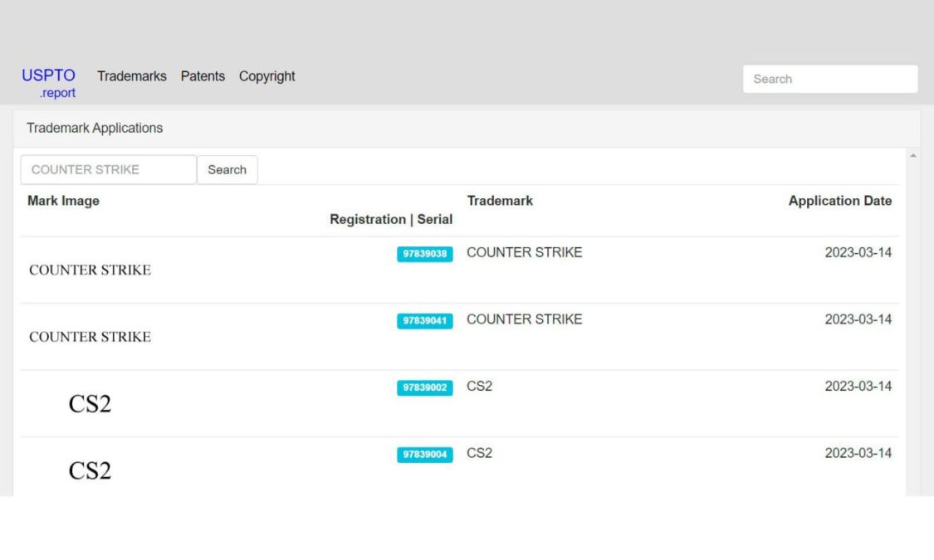Click the Trademark Applications panel heading
The image size is (934, 560).
[x=95, y=128]
